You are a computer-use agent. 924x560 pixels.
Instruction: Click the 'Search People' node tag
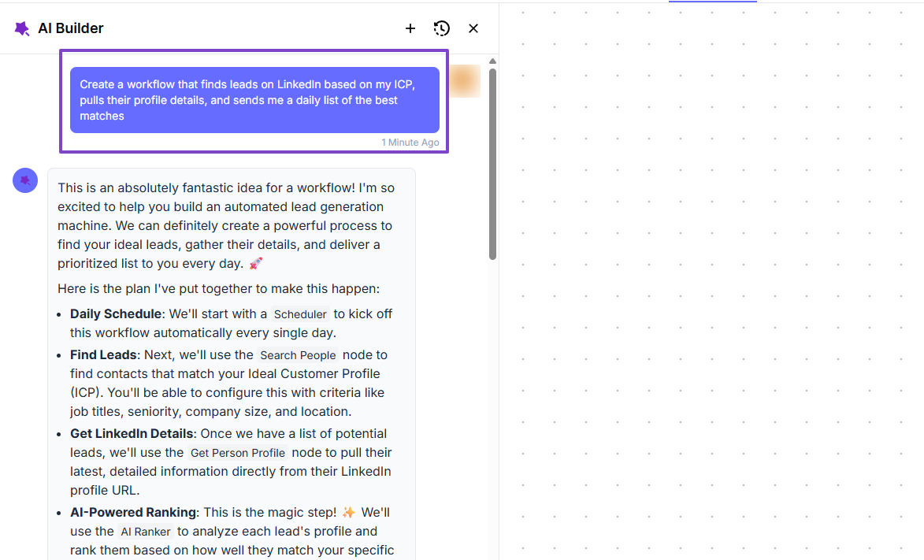[299, 355]
